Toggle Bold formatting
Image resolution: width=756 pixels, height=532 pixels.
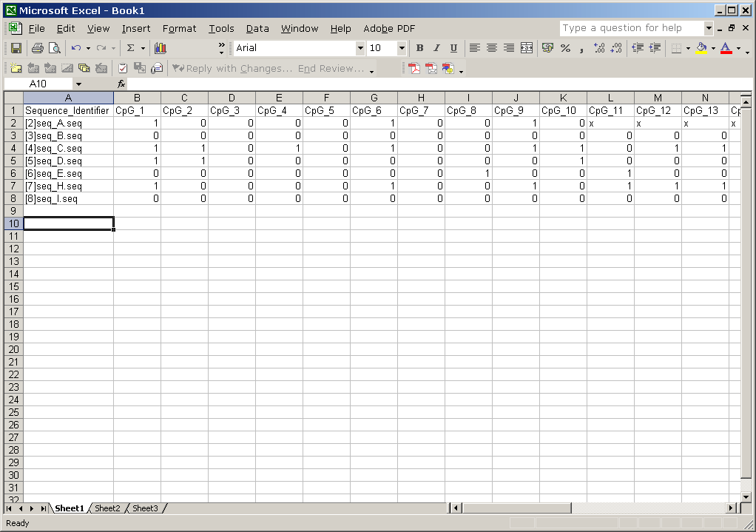(x=420, y=48)
